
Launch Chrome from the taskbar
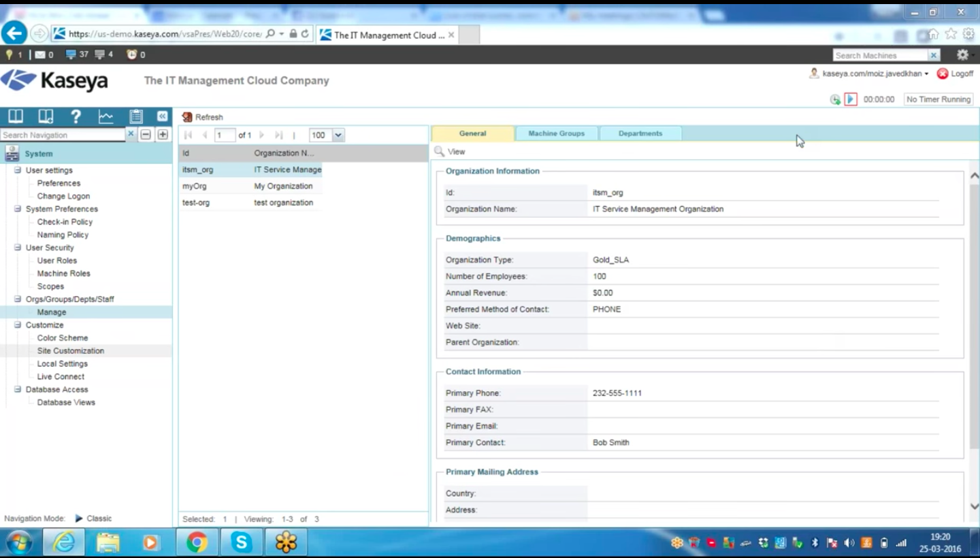click(x=195, y=542)
